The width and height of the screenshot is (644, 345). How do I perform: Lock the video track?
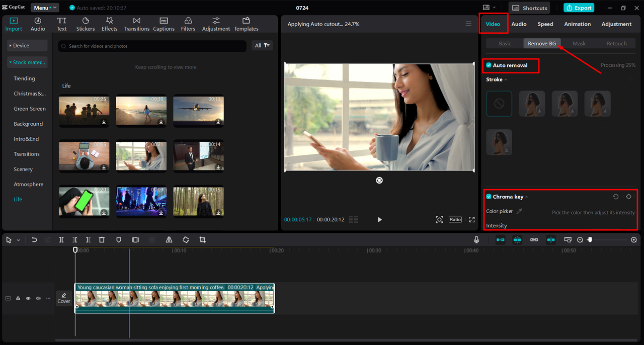18,298
